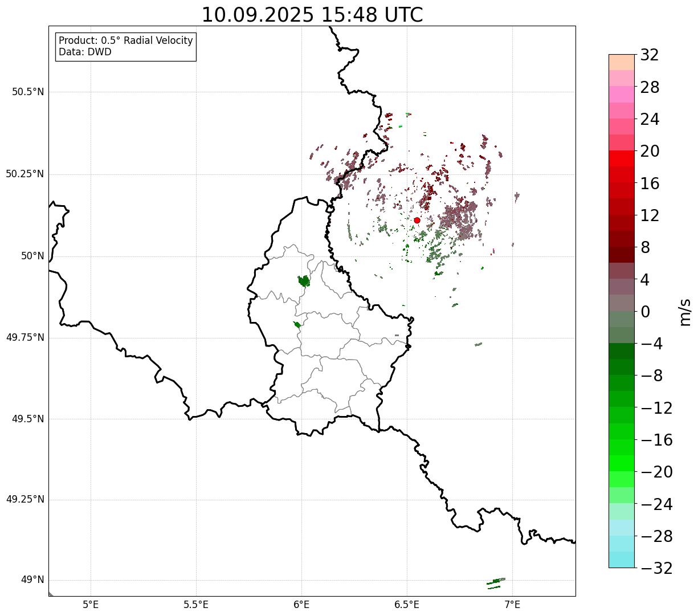Screen dimensions: 698x616
Task: Click the 49.25°N latitude label
Action: (x=25, y=499)
